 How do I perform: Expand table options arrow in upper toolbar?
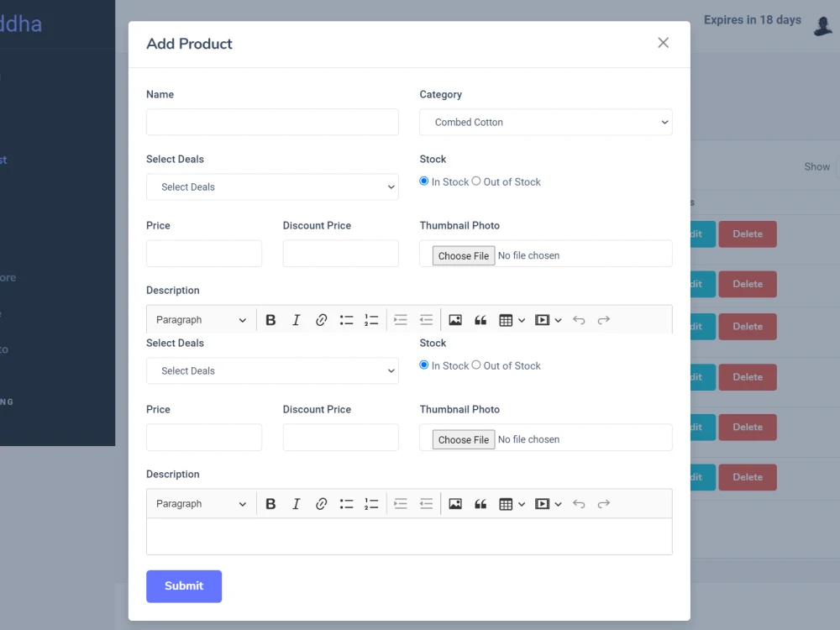pos(522,320)
